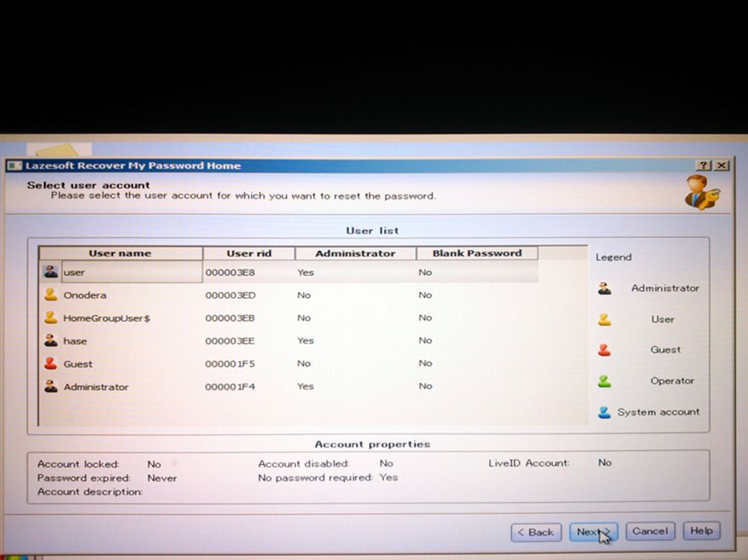This screenshot has height=560, width=748.
Task: Click the Administrator icon in the Legend
Action: (x=605, y=288)
